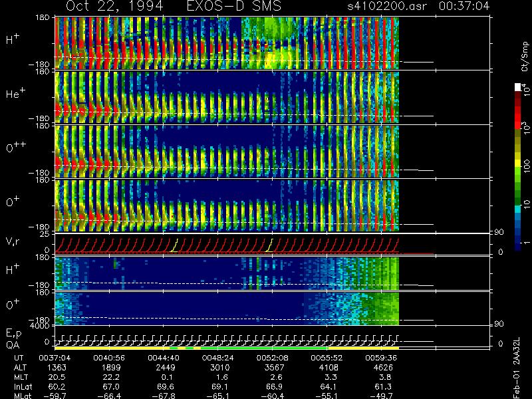Click yellow V,r trace near 0052:08

pyautogui.click(x=270, y=245)
